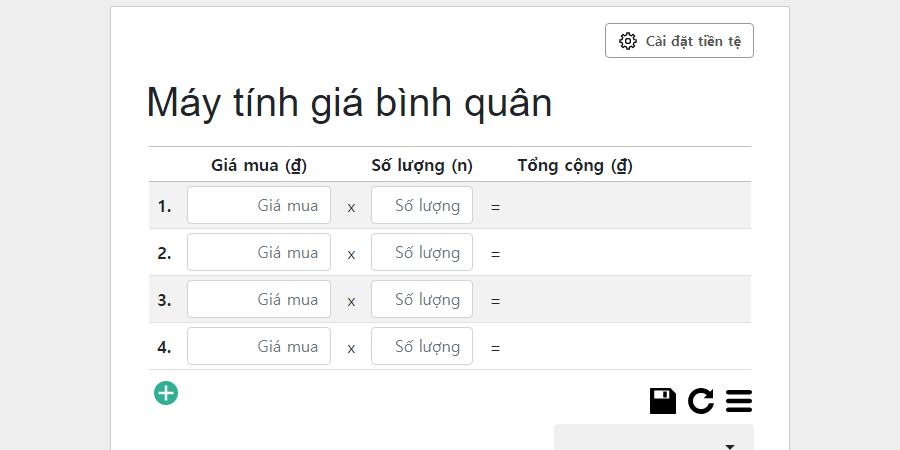Click the Máy tính giá bình quân heading
Screen dimensions: 900x450
click(x=349, y=103)
